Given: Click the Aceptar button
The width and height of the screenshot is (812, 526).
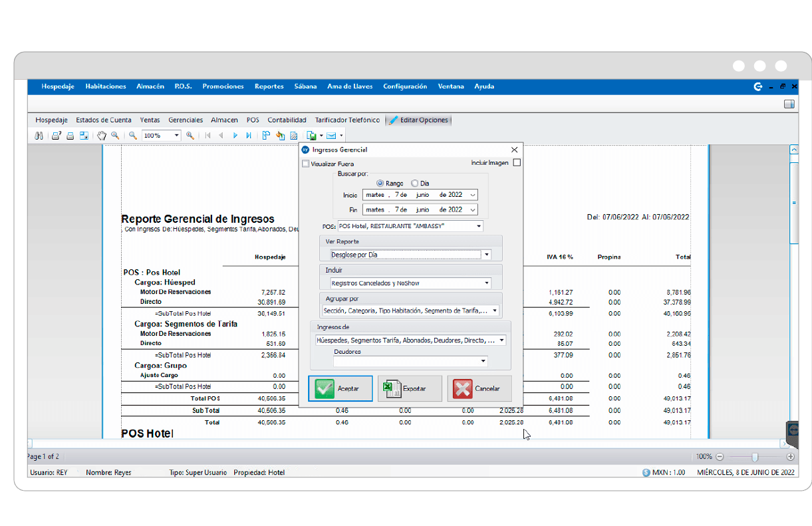Looking at the screenshot, I should pyautogui.click(x=340, y=388).
